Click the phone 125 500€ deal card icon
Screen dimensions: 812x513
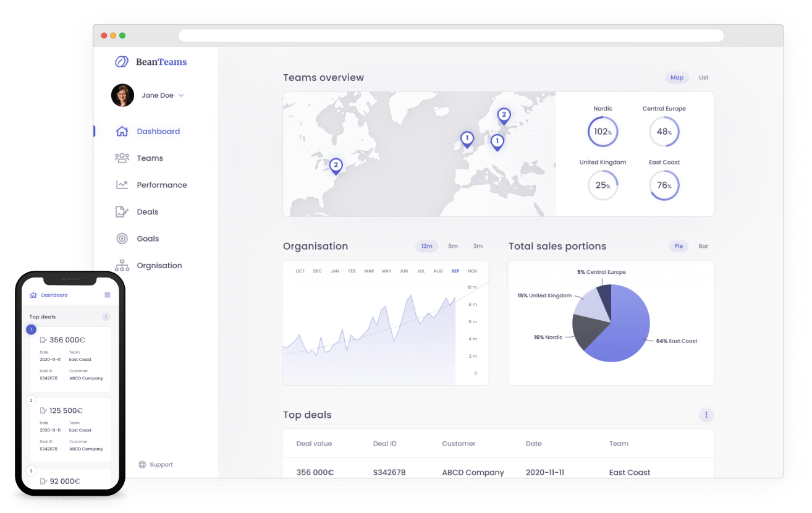[43, 410]
